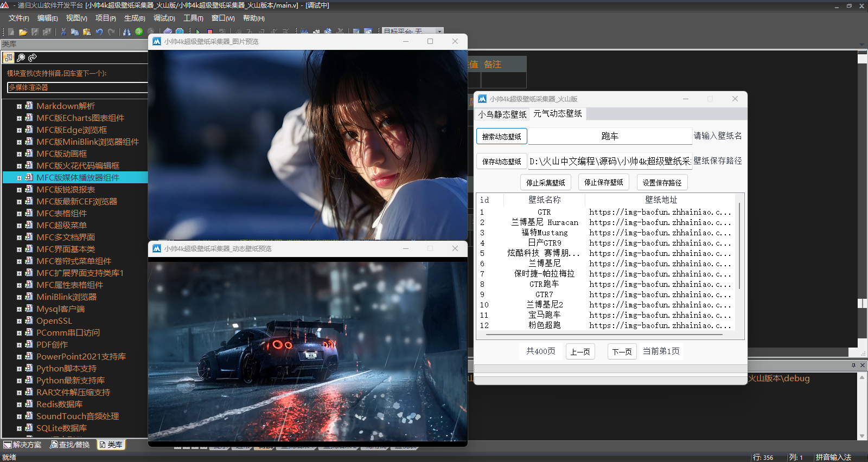The width and height of the screenshot is (868, 462).
Task: Expand the SQLite数据库 tree node
Action: 19,428
